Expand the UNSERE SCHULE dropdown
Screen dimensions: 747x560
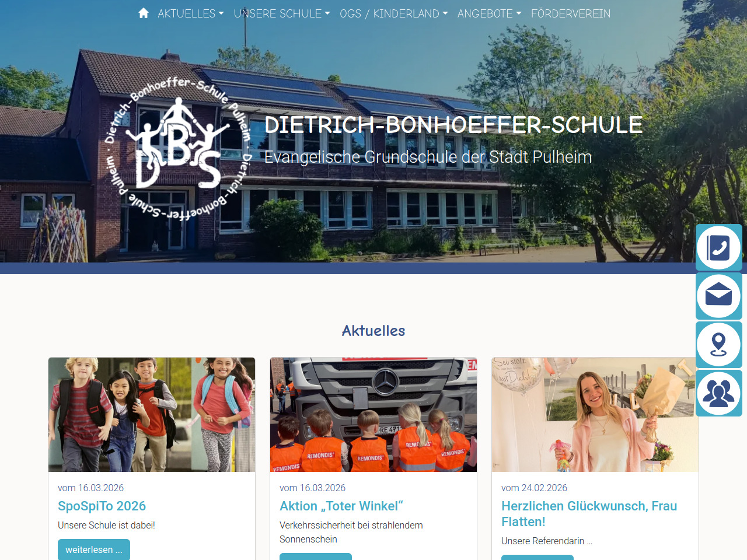point(282,13)
